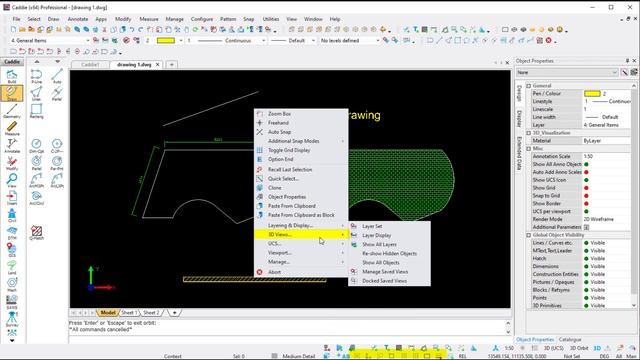This screenshot has height=360, width=640.
Task: Open the Configure menu
Action: coord(202,19)
